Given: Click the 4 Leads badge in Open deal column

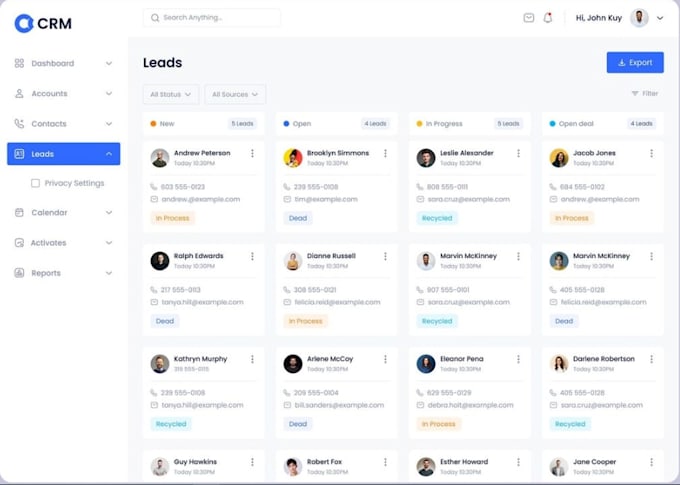Looking at the screenshot, I should tap(641, 124).
